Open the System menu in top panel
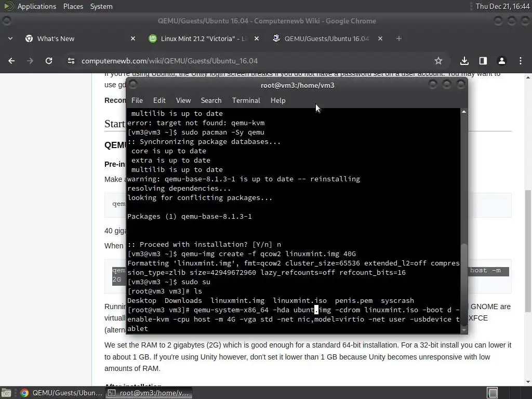 point(101,6)
